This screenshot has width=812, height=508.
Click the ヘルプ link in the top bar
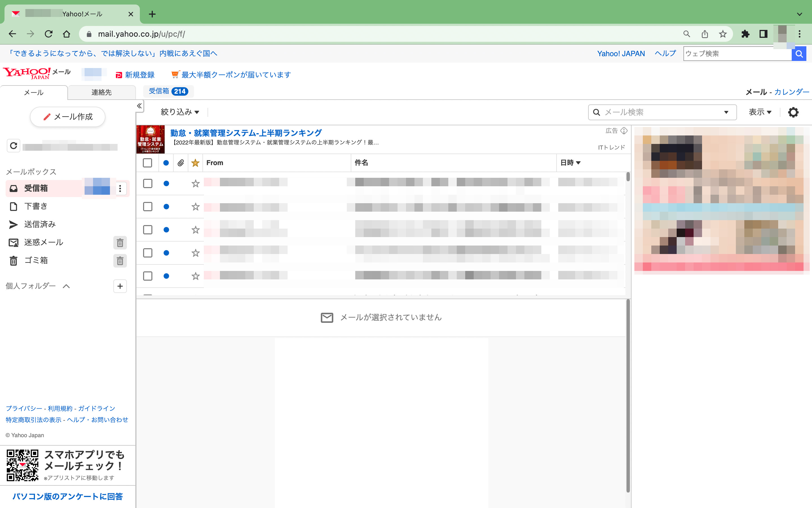pyautogui.click(x=665, y=54)
